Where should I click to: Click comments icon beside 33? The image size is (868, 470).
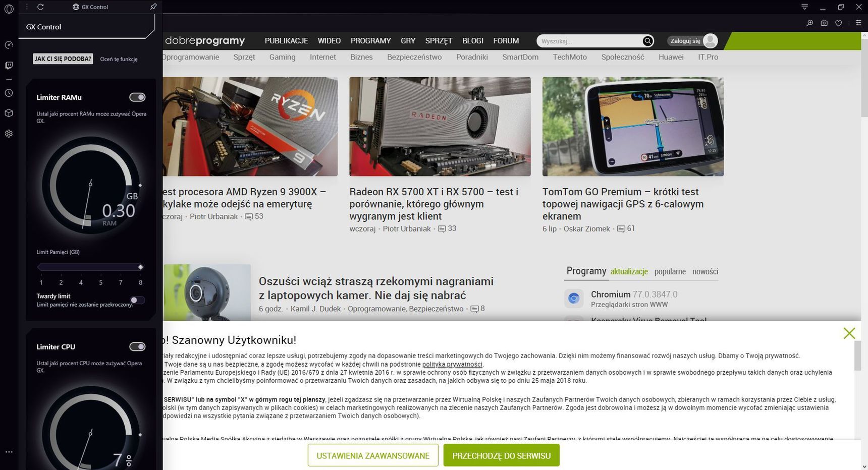(442, 229)
